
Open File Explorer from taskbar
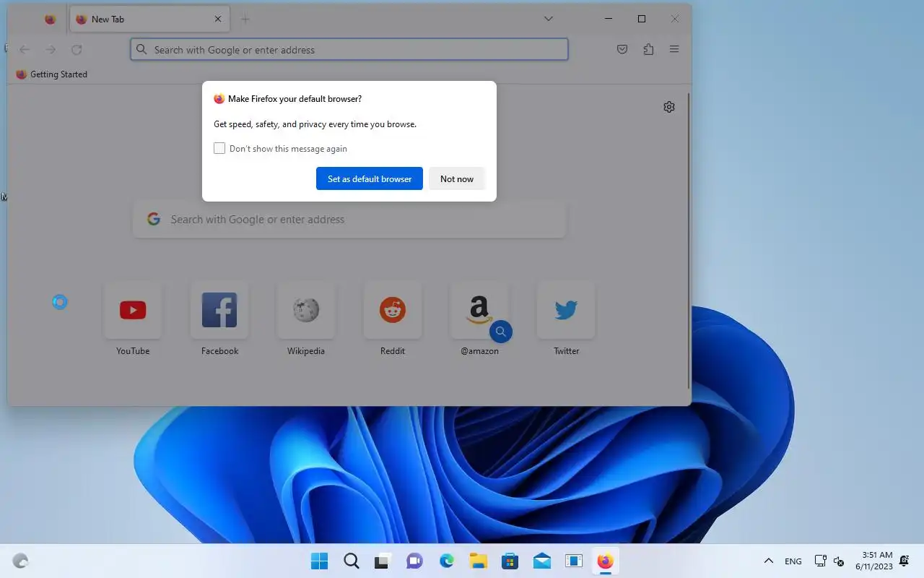pos(478,561)
